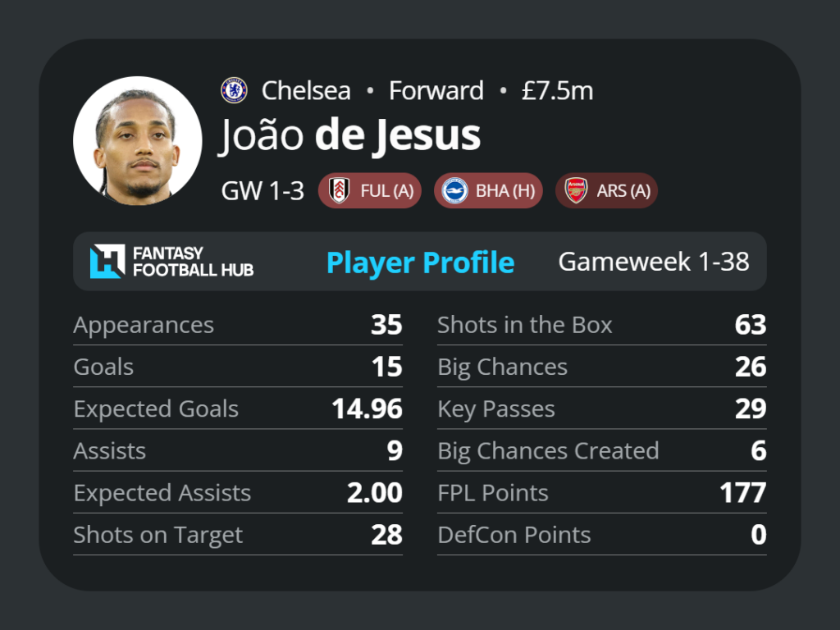Click the Chelsea team name
The image size is (840, 630).
click(x=306, y=90)
